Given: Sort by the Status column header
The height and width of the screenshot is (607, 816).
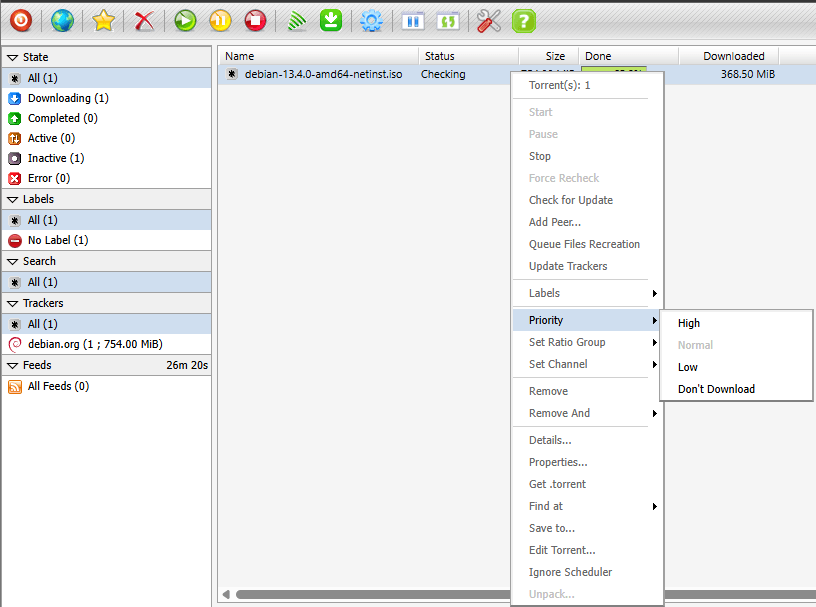Looking at the screenshot, I should [x=468, y=56].
